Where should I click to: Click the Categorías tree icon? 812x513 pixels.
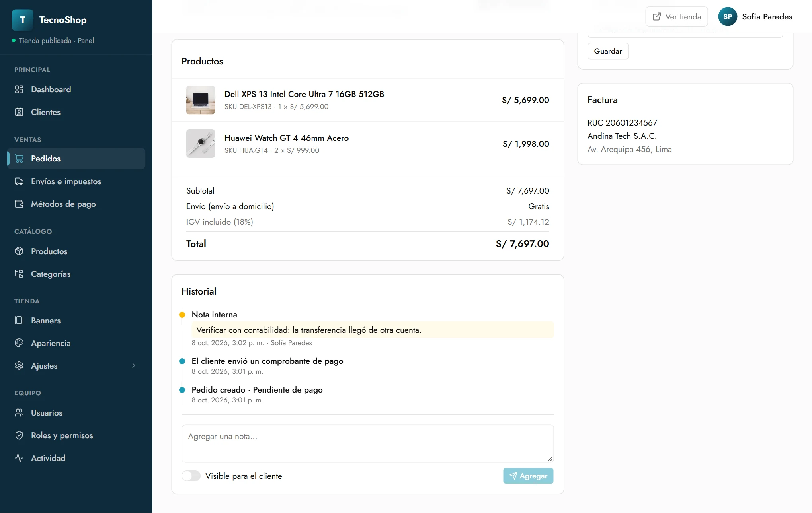(x=19, y=274)
